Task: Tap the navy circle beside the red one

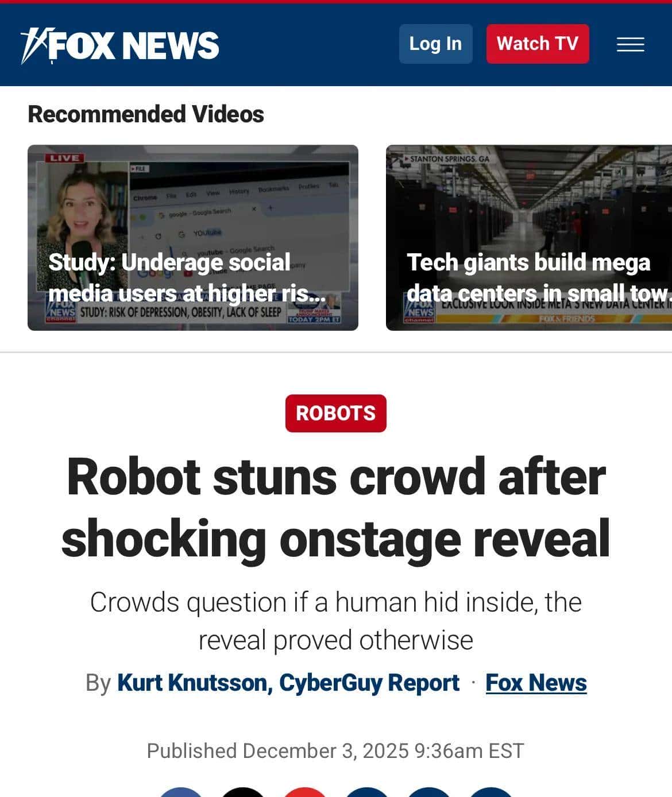Action: pos(367,792)
